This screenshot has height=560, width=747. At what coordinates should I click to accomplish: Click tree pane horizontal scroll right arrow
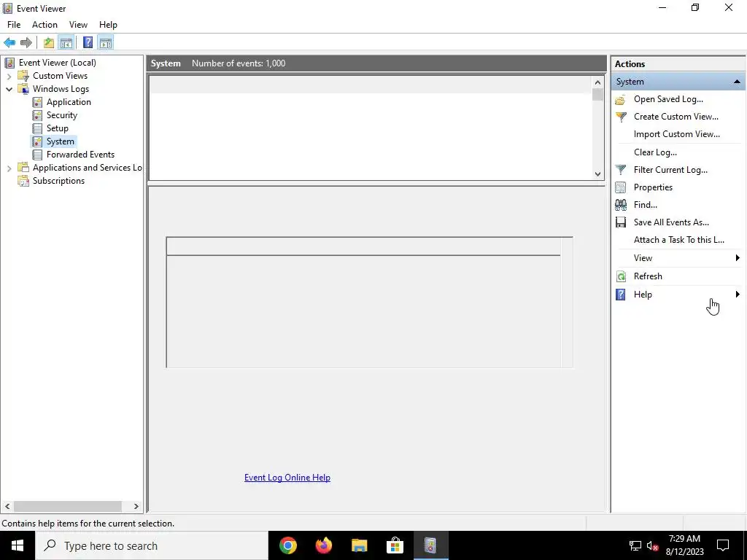pyautogui.click(x=136, y=506)
